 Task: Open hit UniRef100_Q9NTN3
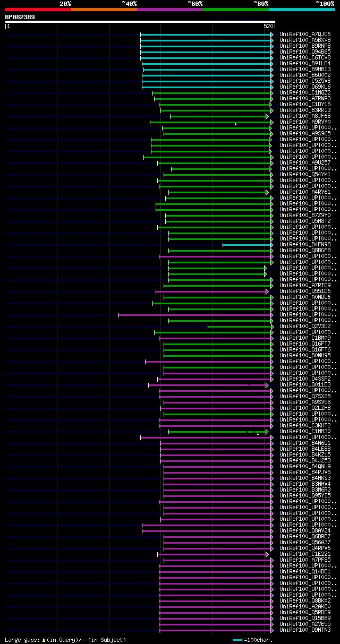(x=305, y=630)
